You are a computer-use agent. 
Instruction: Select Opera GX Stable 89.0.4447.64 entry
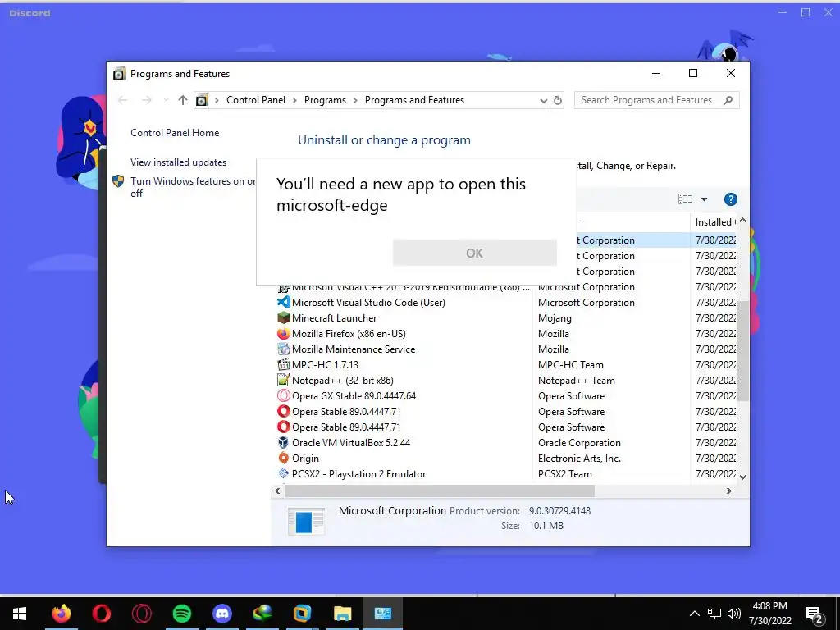[354, 396]
